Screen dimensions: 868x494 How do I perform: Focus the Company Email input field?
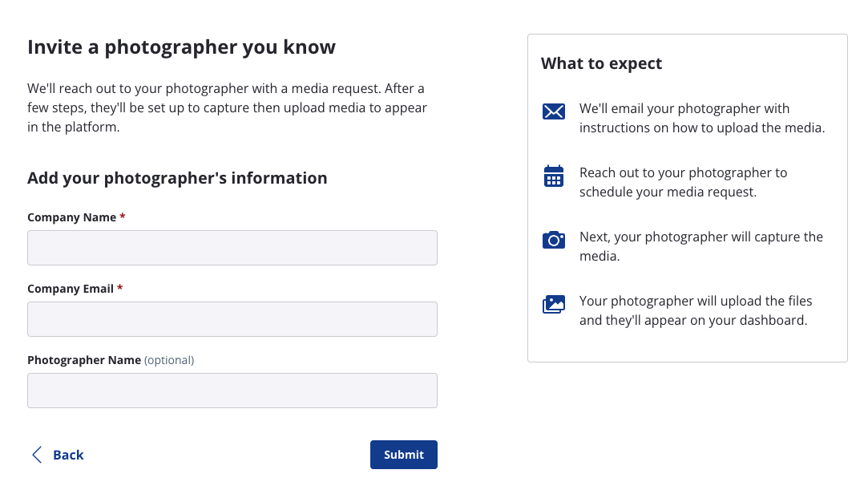(x=232, y=319)
